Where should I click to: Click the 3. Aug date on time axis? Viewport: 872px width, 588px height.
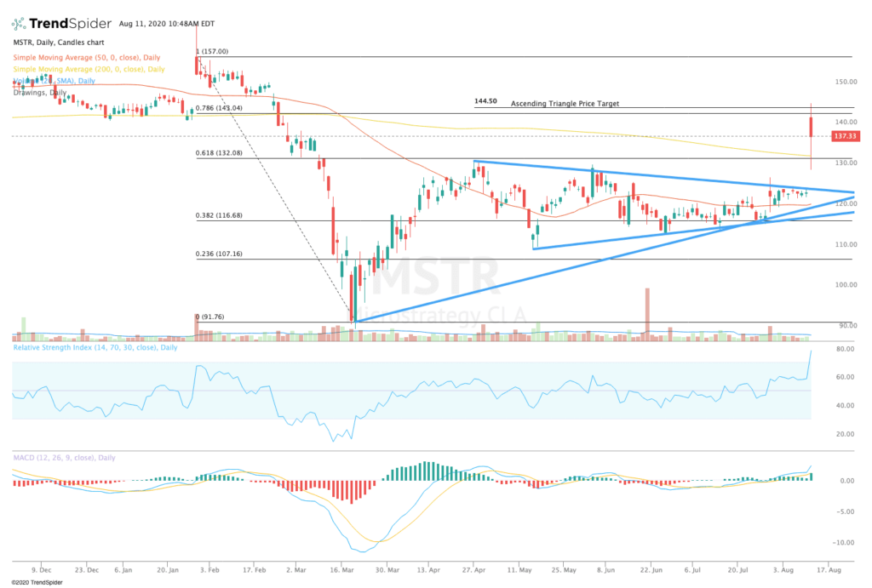(783, 569)
